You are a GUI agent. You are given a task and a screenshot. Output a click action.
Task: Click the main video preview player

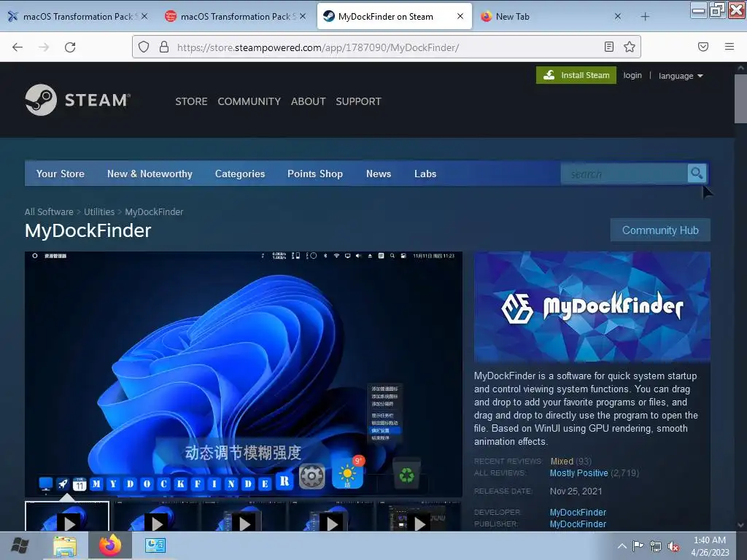(x=244, y=374)
